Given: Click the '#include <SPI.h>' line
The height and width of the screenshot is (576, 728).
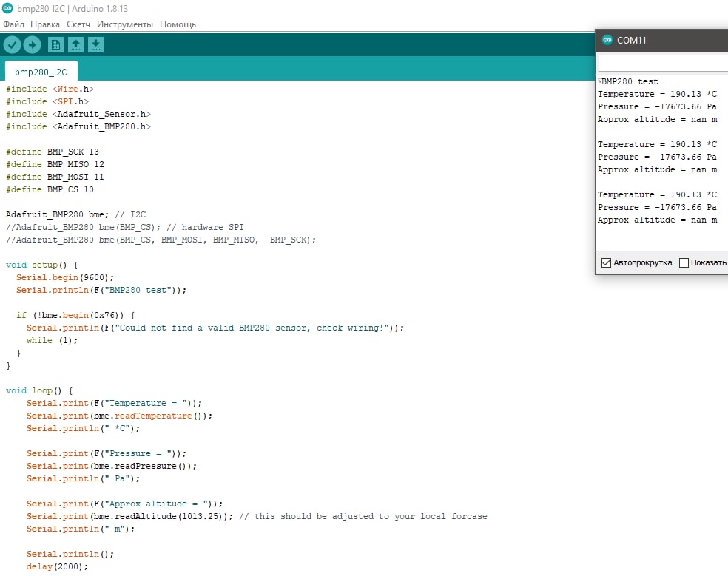Looking at the screenshot, I should click(x=47, y=101).
